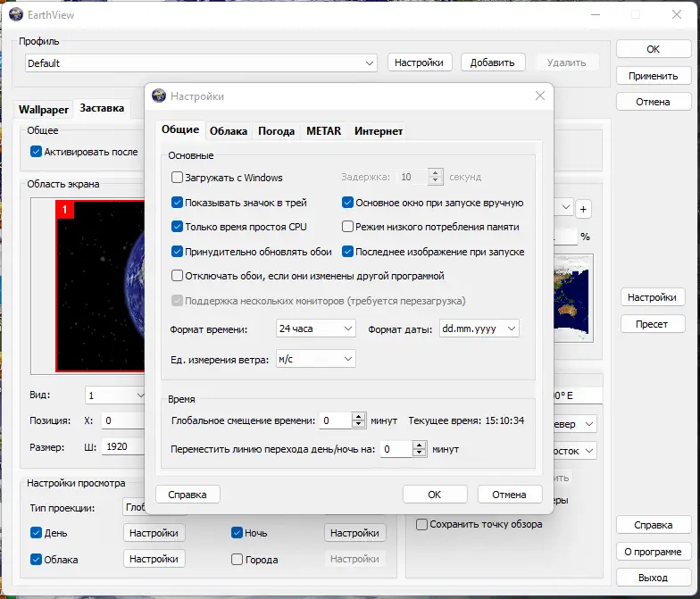Open the partially hidden восток dropdown
Screen dimensions: 700x599
tap(575, 451)
